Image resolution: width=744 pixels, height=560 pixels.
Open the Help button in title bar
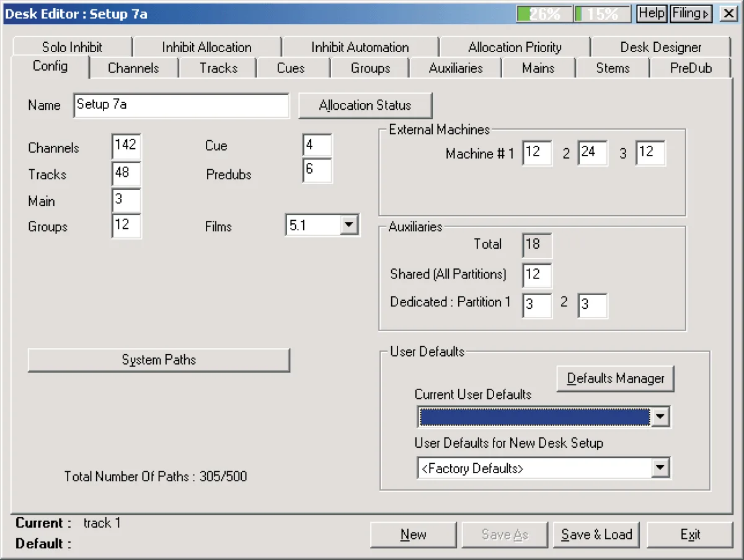pos(652,14)
